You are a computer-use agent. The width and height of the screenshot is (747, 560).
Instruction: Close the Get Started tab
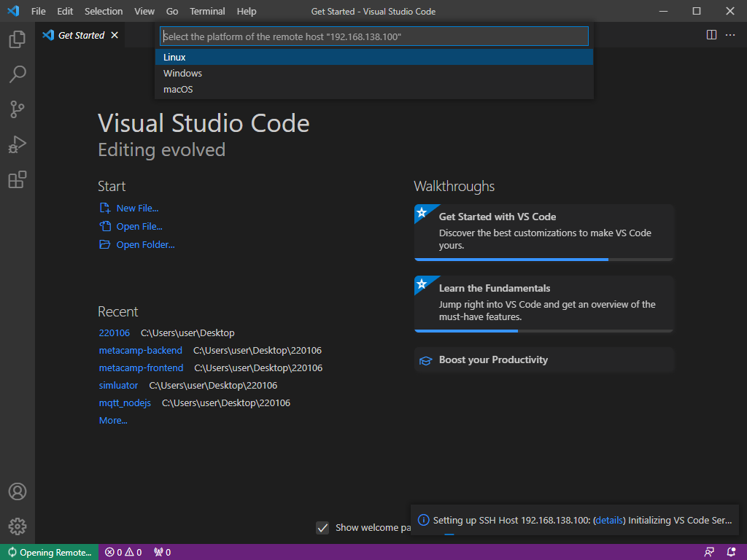click(x=115, y=35)
